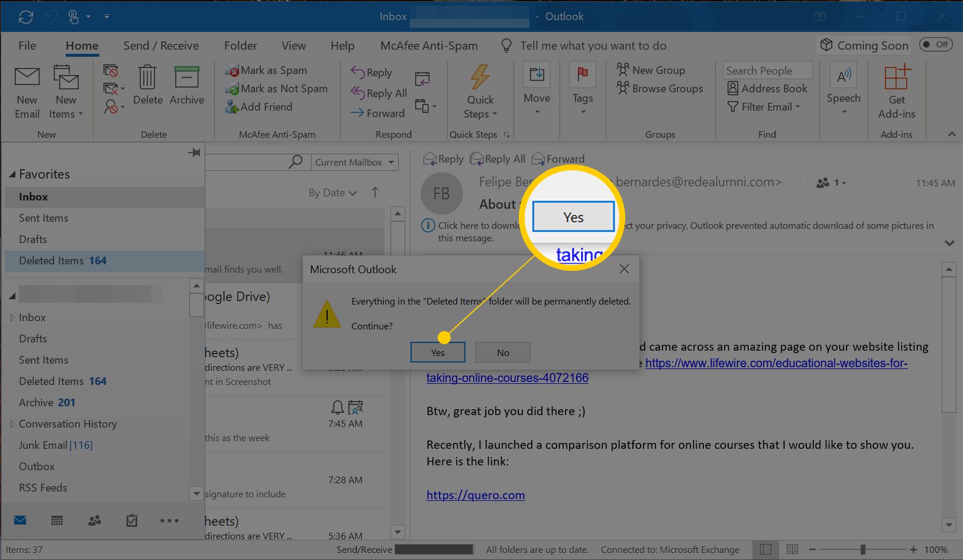The height and width of the screenshot is (560, 963).
Task: Open the Filter Email dropdown
Action: click(x=764, y=107)
